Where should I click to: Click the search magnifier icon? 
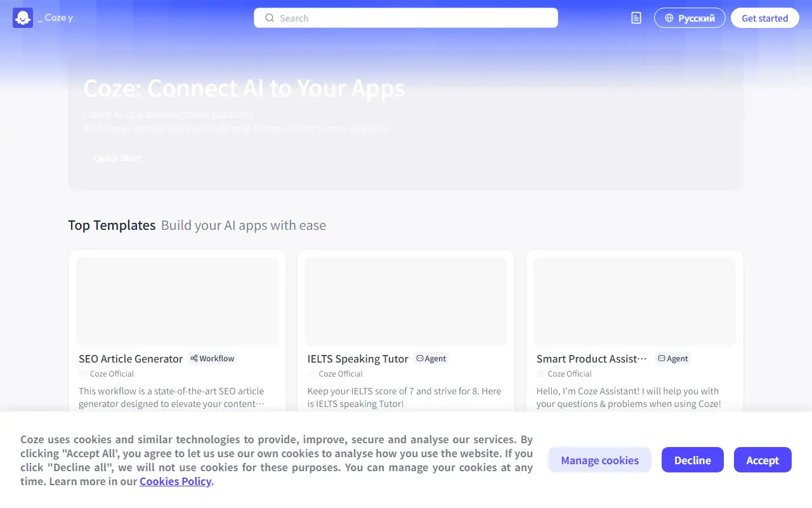(x=270, y=18)
